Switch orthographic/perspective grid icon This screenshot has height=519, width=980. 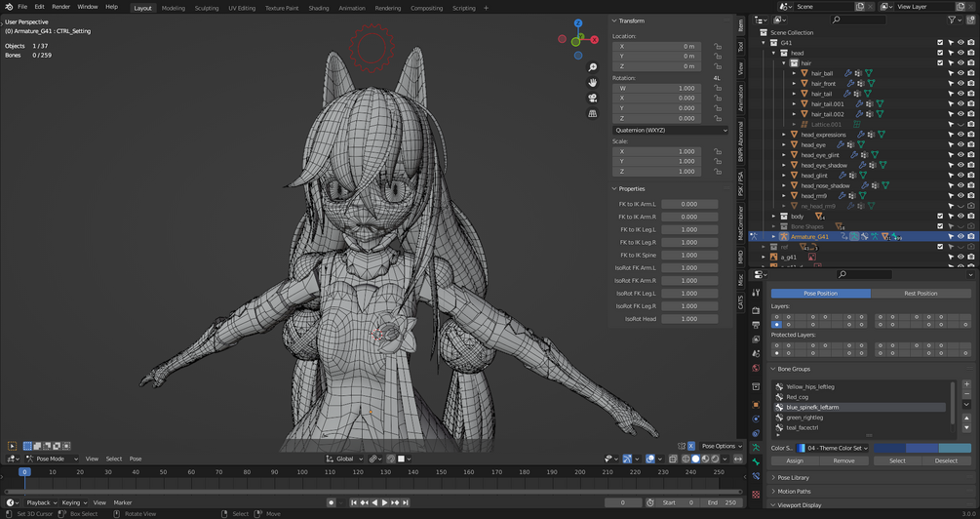[x=593, y=114]
